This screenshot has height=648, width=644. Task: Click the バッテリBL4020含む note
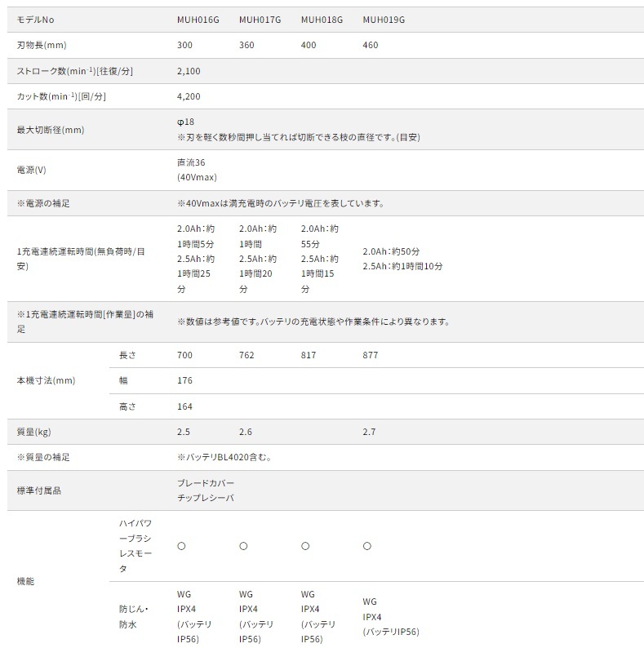click(x=224, y=457)
